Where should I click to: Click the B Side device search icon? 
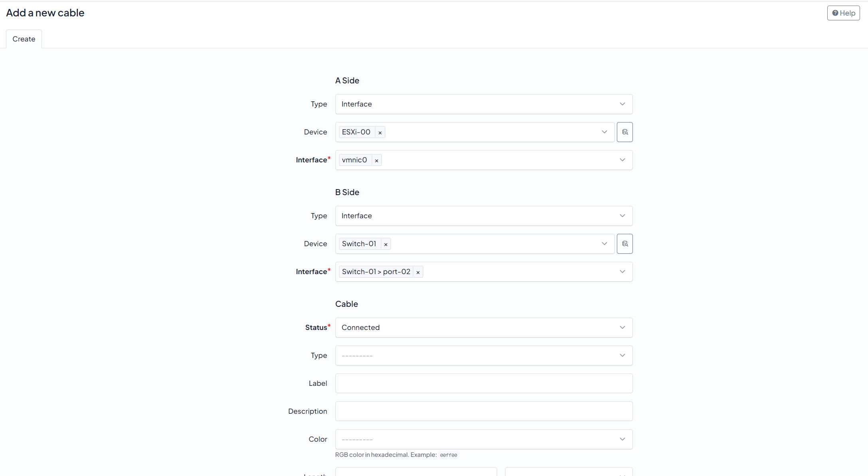point(624,244)
